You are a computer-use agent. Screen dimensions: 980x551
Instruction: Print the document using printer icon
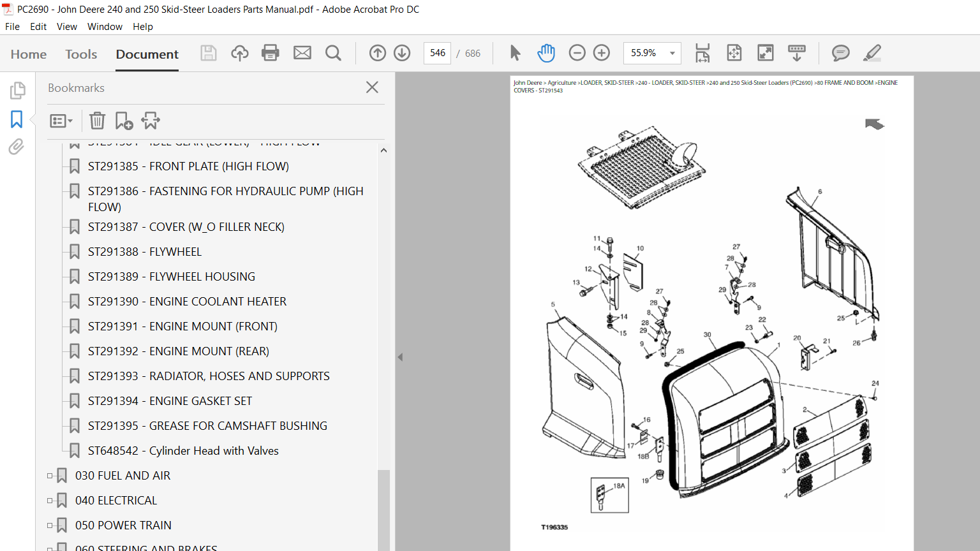point(271,53)
